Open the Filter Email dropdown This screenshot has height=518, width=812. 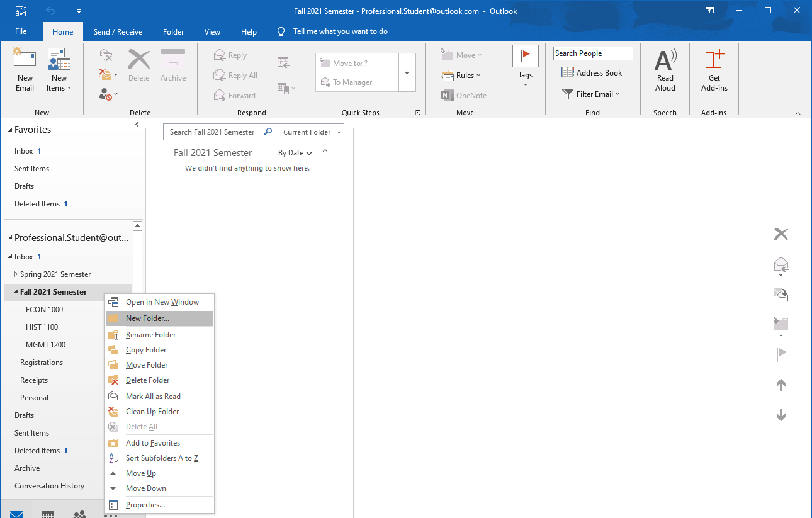(x=590, y=94)
